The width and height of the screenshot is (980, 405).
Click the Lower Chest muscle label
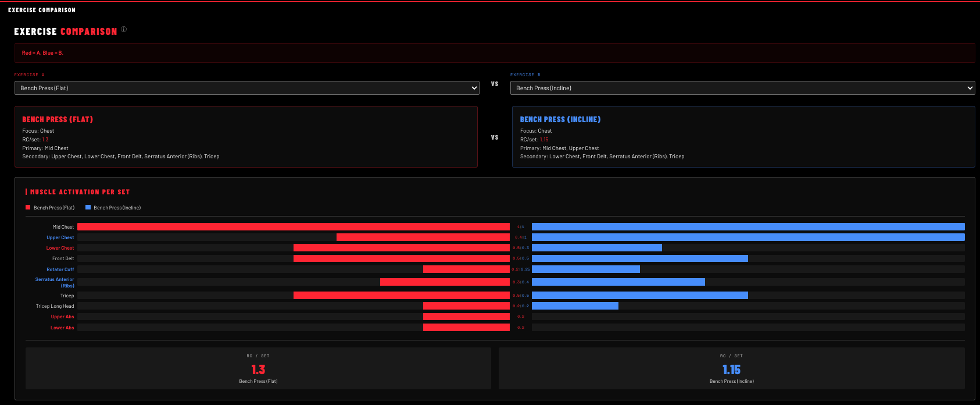click(x=60, y=248)
